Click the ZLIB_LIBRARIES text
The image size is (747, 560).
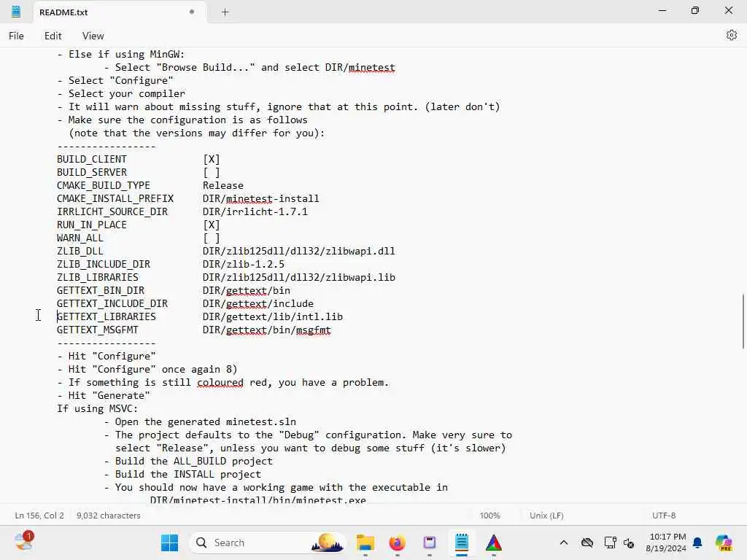[98, 277]
